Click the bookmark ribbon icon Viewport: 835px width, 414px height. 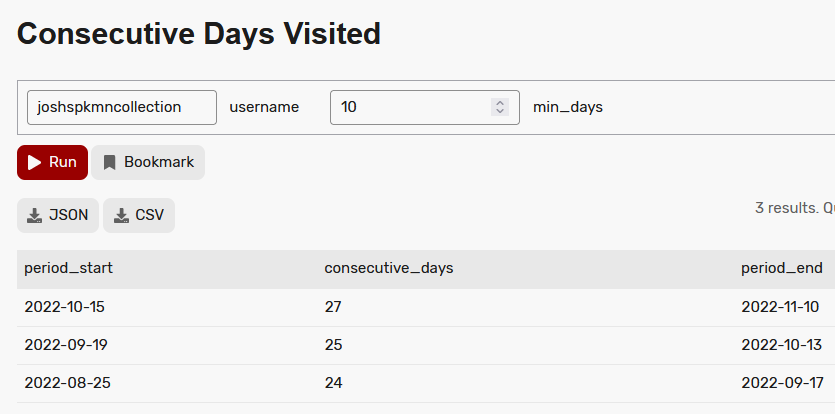click(x=110, y=162)
